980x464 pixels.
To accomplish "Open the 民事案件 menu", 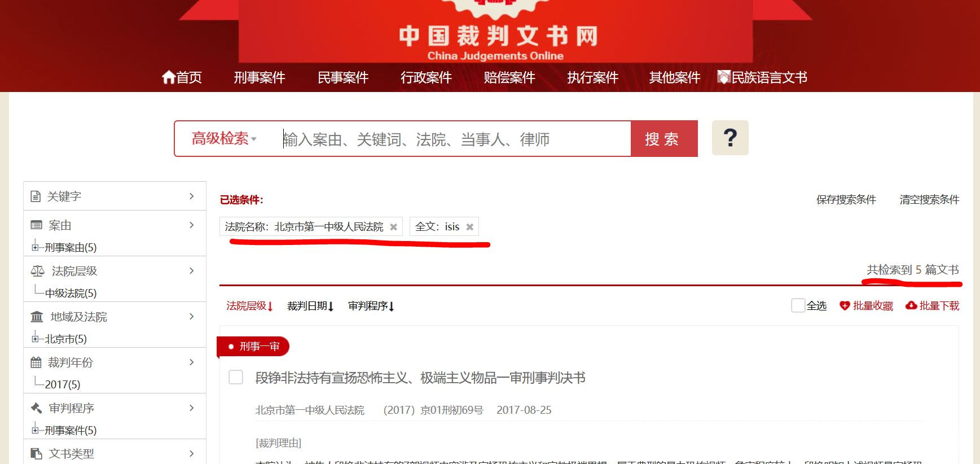I will [x=343, y=77].
